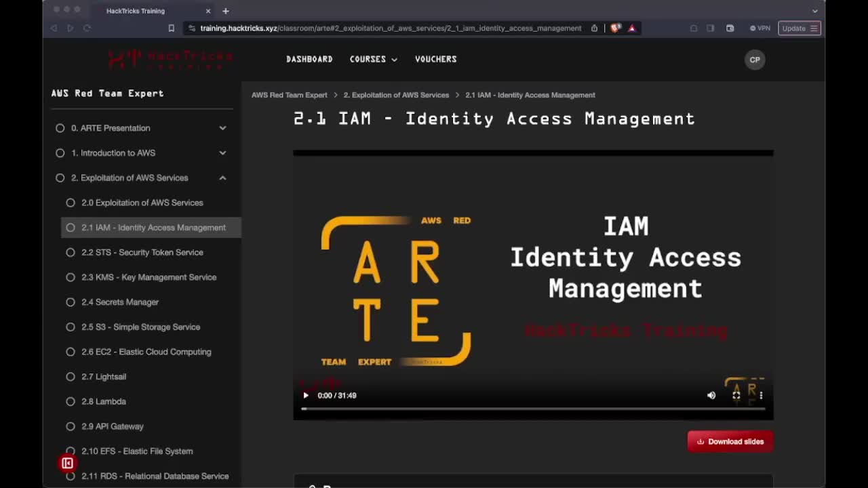Viewport: 868px width, 488px height.
Task: Open the VOUCHERS menu item
Action: (x=435, y=59)
